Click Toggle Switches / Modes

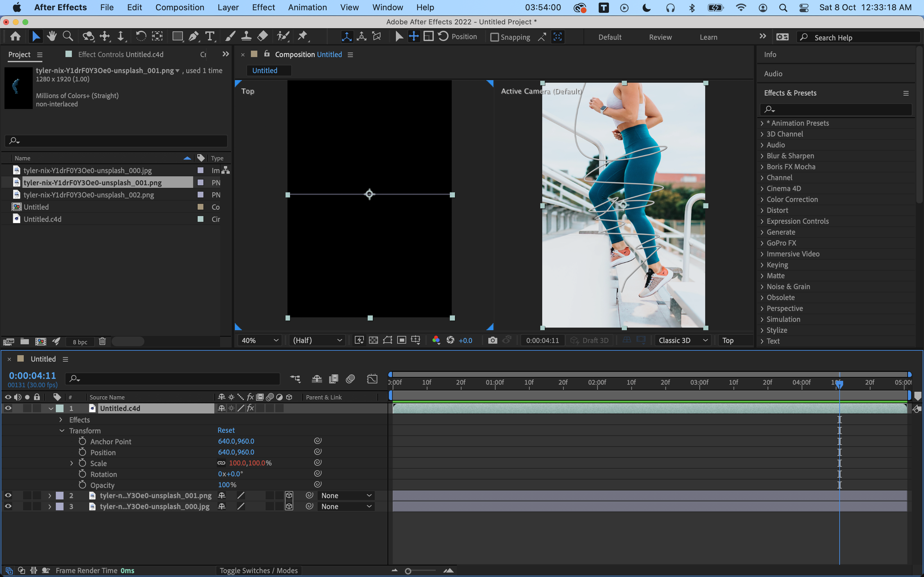(259, 571)
